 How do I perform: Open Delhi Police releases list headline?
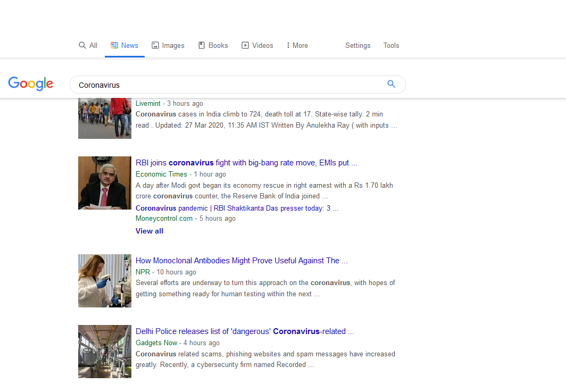click(245, 331)
